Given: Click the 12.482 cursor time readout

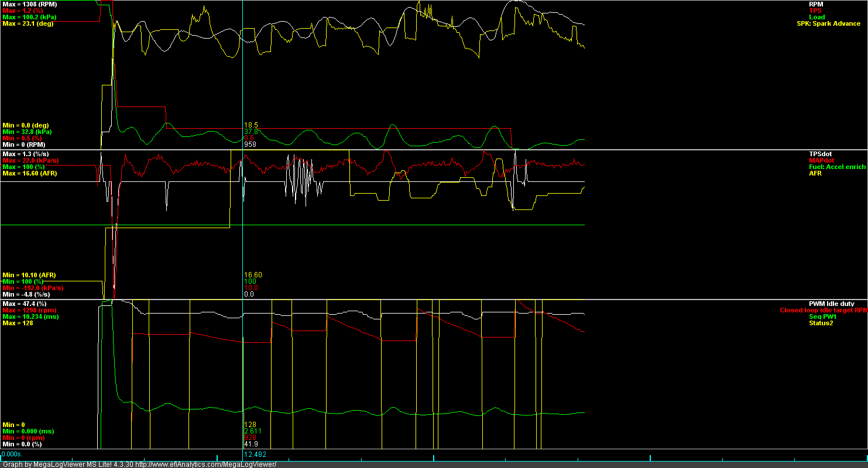Looking at the screenshot, I should pos(255,455).
